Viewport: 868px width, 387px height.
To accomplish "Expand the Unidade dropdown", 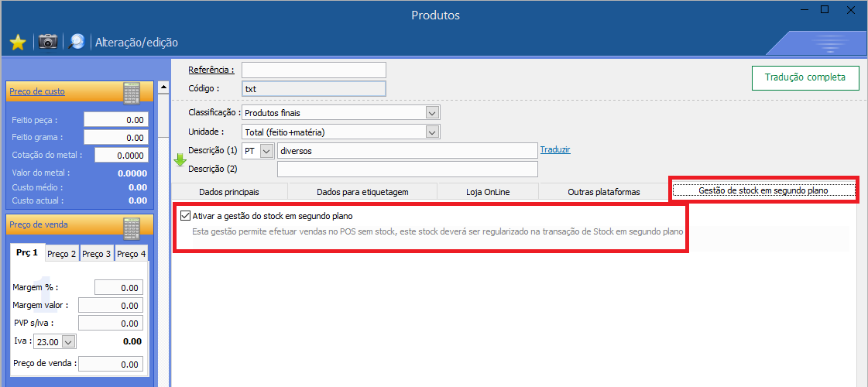I will (x=432, y=132).
